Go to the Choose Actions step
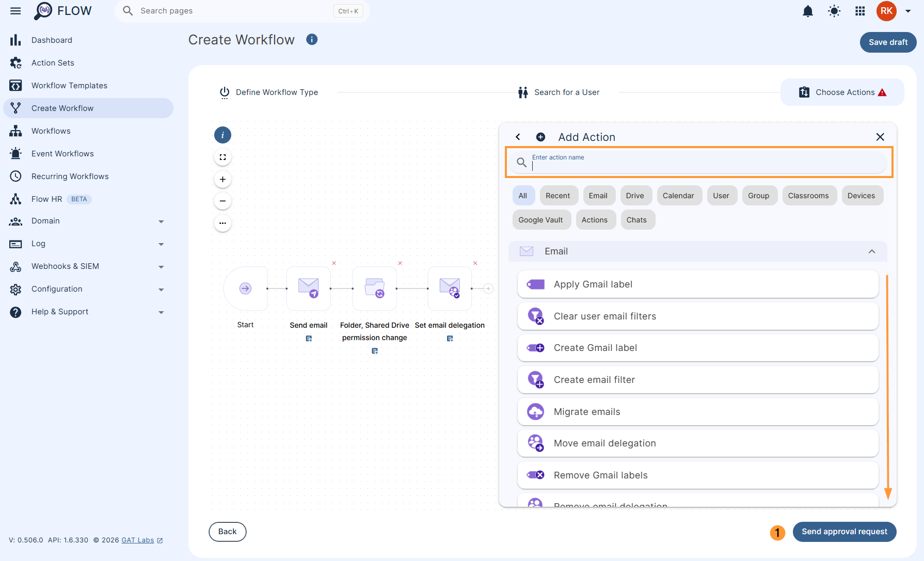Screen dimensions: 924x561 point(842,92)
